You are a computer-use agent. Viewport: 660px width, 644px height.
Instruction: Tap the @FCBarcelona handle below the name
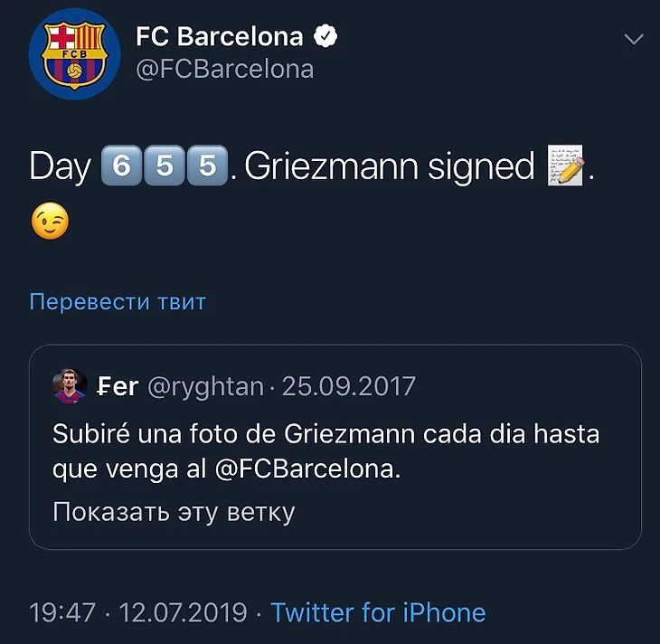click(224, 70)
